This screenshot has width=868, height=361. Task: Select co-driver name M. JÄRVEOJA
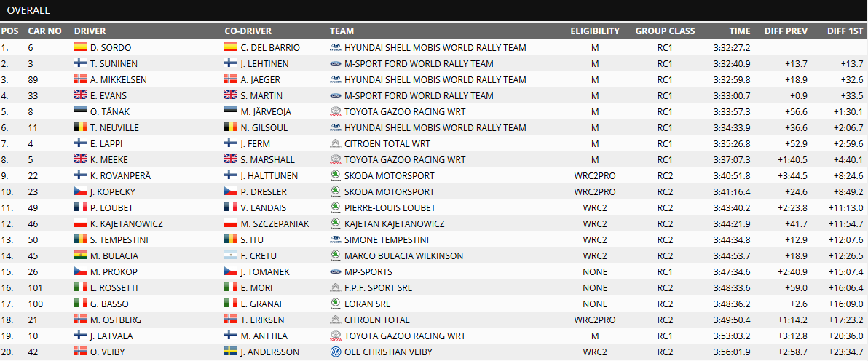tap(266, 112)
